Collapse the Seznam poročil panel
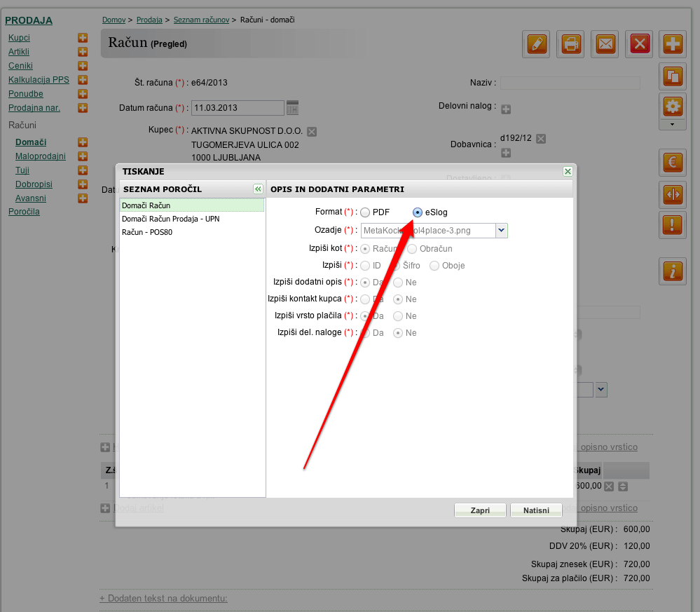The width and height of the screenshot is (700, 612). click(x=258, y=189)
